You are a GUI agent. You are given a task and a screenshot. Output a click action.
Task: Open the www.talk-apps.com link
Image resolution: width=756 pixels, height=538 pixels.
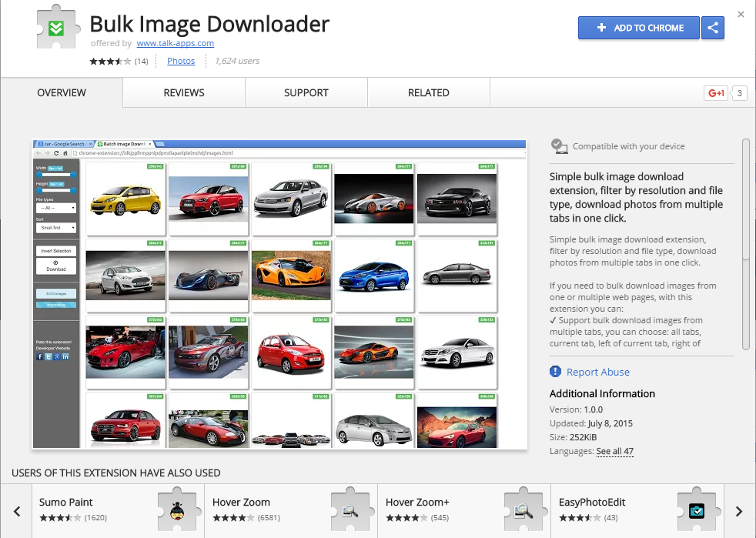175,43
